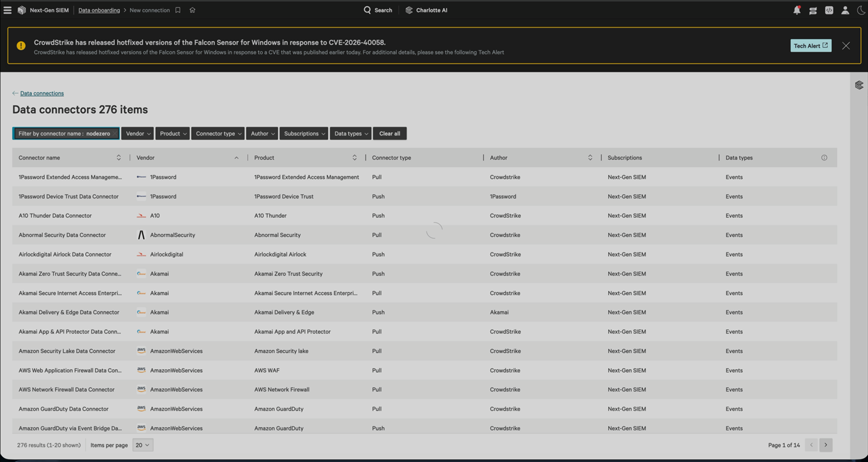Viewport: 868px width, 462px height.
Task: Click the Connector type column header
Action: click(x=391, y=157)
